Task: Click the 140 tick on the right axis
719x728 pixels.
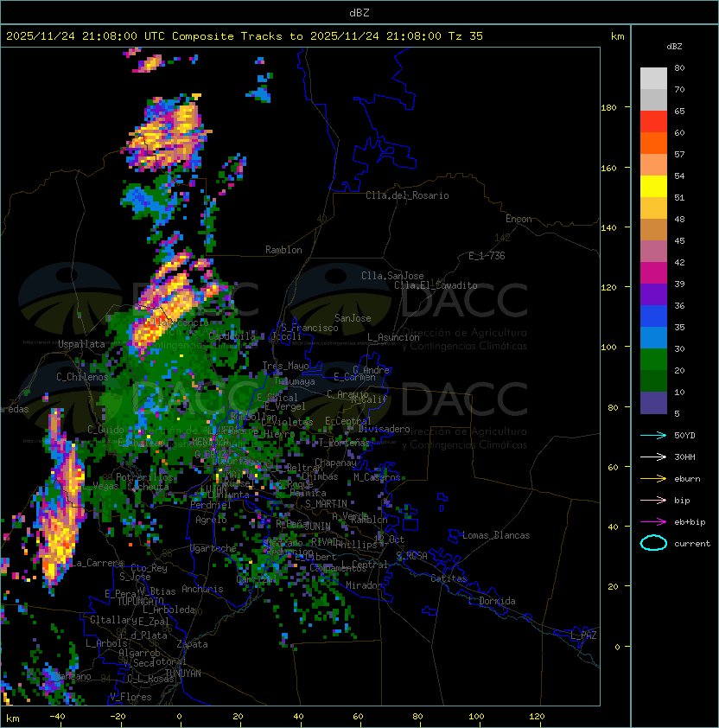Action: click(608, 227)
